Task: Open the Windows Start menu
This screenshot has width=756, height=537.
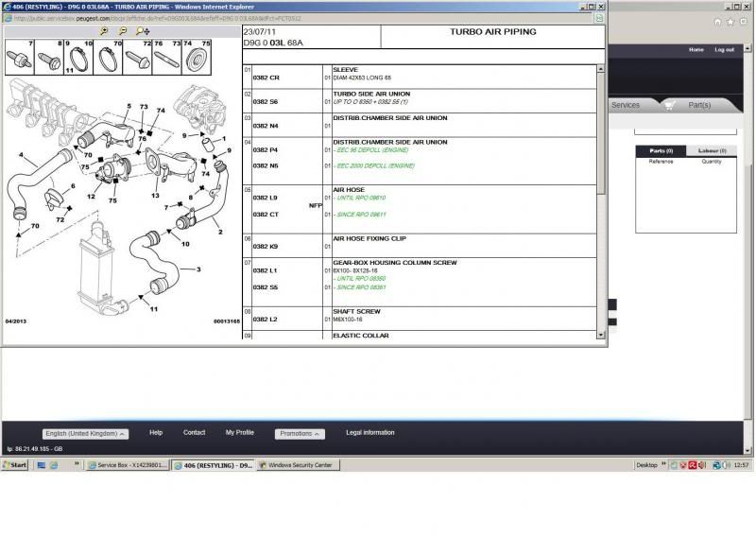Action: point(15,465)
